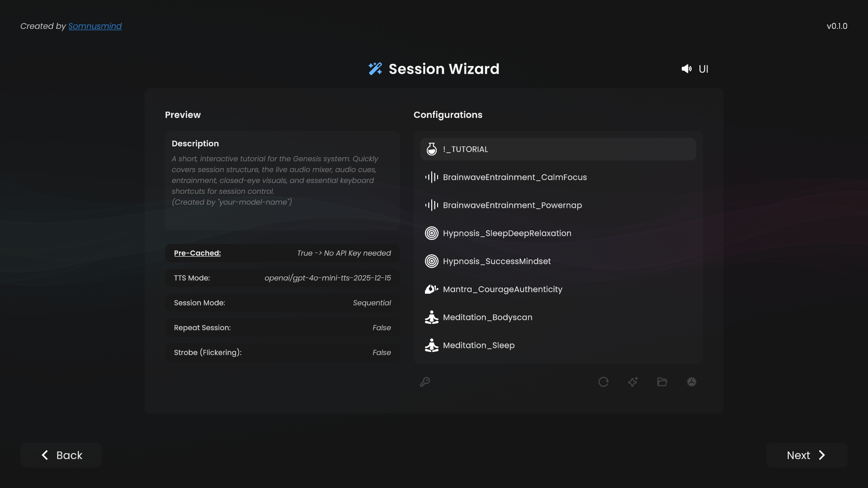Click the flask icon beside !_TUTORIAL
This screenshot has width=868, height=488.
[x=432, y=149]
